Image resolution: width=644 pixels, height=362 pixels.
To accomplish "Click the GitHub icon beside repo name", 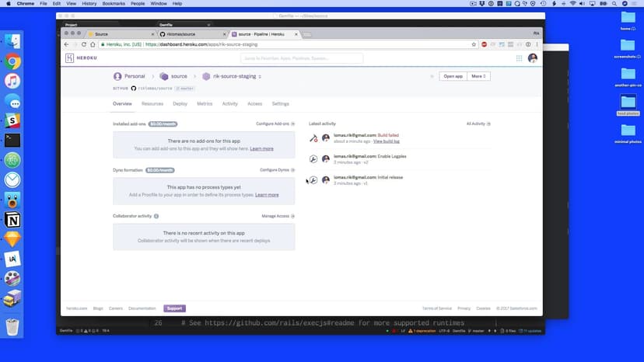I will pyautogui.click(x=133, y=89).
